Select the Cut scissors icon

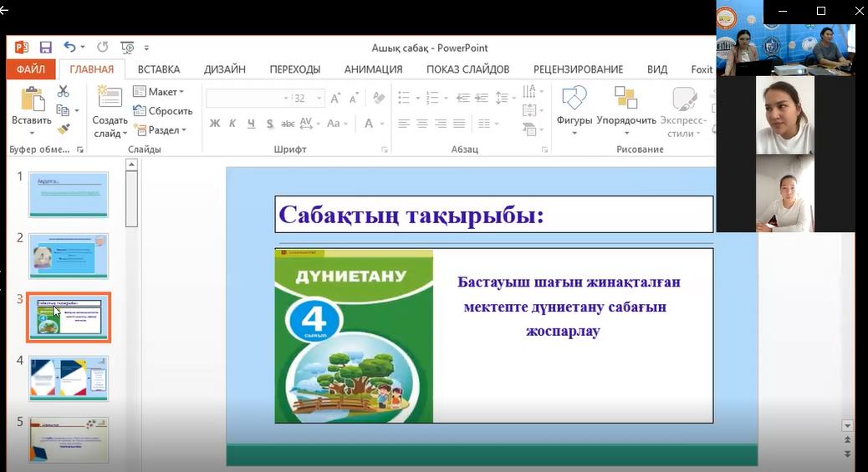(64, 91)
